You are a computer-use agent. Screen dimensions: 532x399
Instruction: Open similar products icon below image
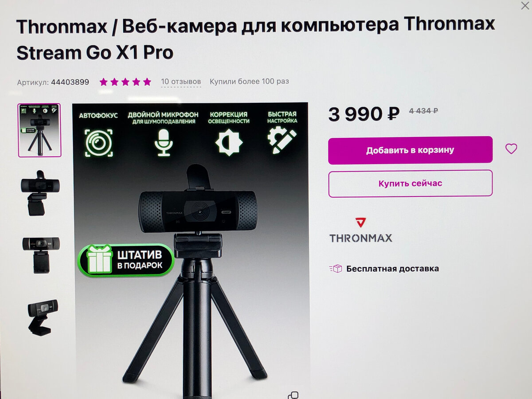pos(293,395)
